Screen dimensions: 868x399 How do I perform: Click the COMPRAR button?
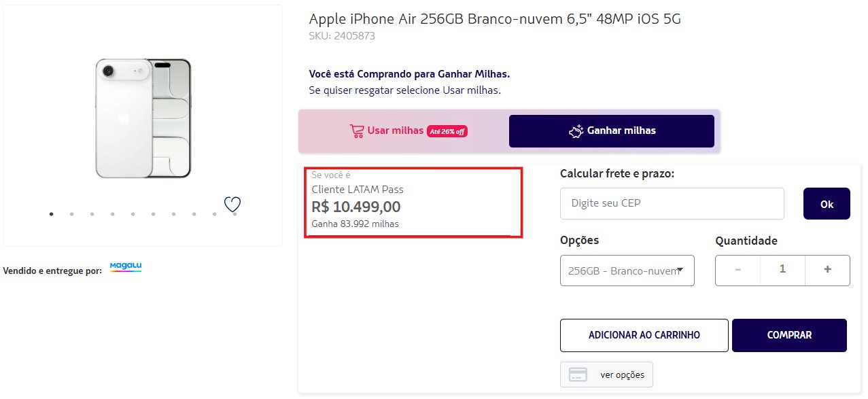pos(789,335)
